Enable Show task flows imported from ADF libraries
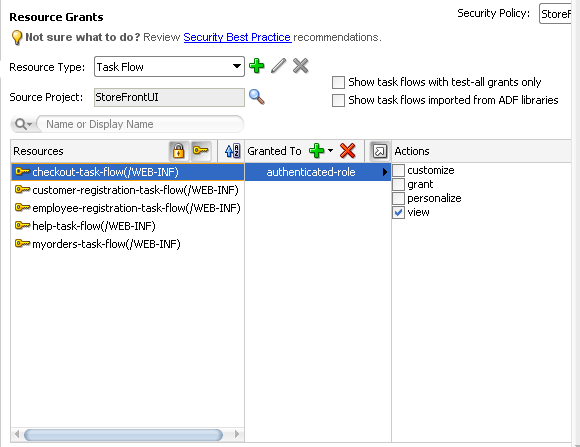Screen dimensions: 580x447 point(338,100)
